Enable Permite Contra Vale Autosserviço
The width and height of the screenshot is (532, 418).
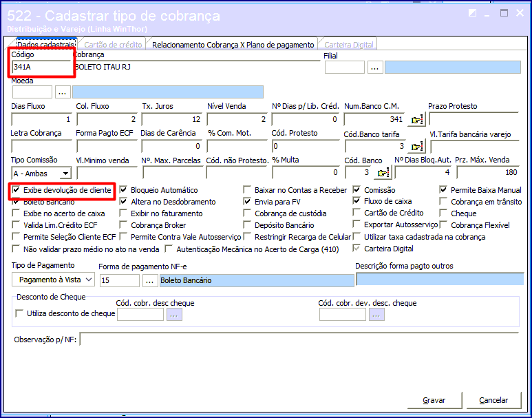click(123, 237)
